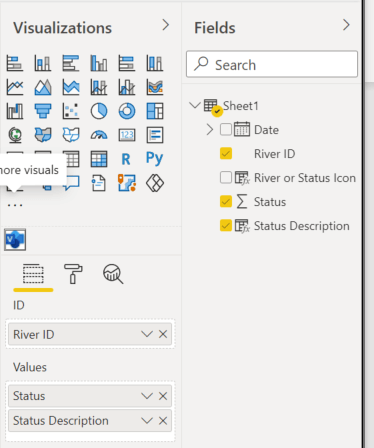
Task: Select the ribbon chart visual
Action: (x=155, y=87)
